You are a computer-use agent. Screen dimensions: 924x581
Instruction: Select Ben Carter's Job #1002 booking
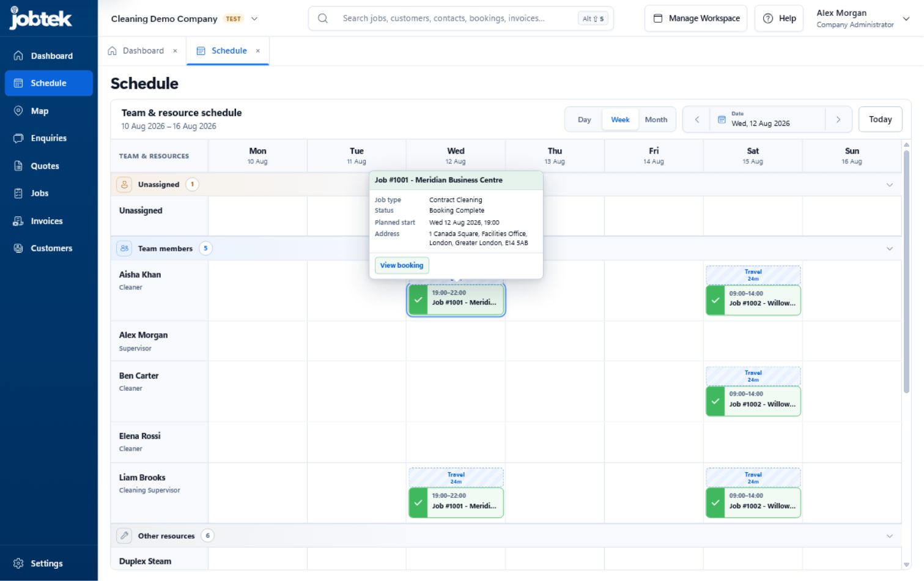click(x=753, y=401)
